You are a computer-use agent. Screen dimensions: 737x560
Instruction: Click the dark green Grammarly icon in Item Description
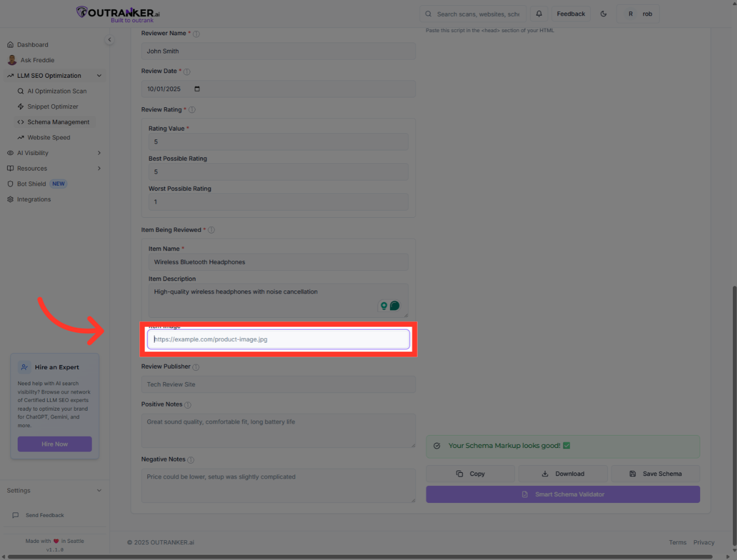pos(394,306)
